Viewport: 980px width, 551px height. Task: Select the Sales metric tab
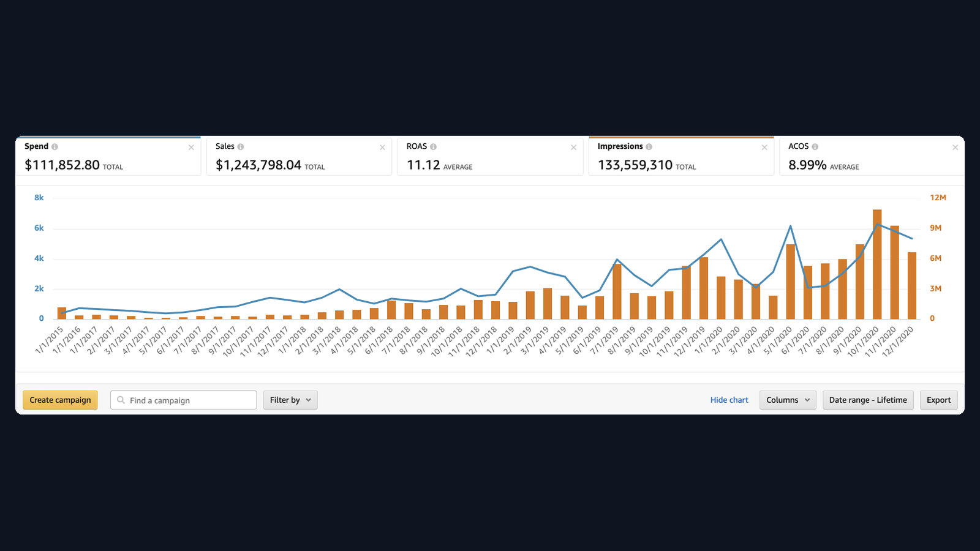299,156
